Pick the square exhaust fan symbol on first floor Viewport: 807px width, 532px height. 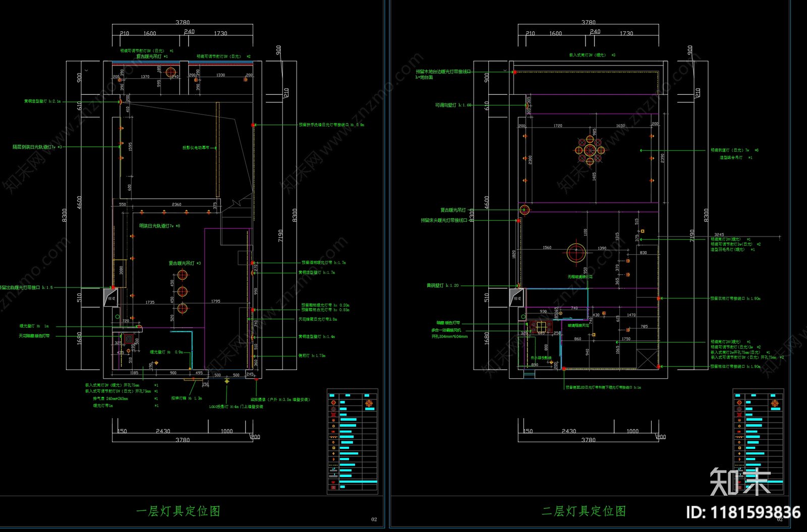[x=128, y=339]
